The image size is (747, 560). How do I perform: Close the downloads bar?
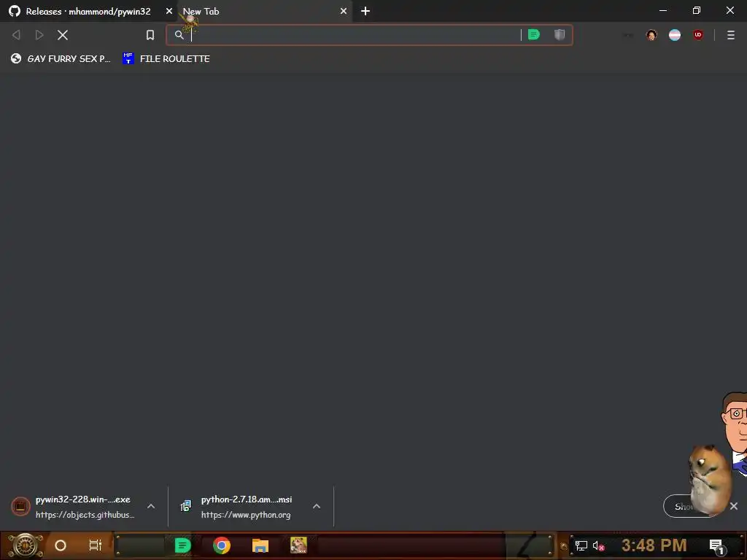734,506
